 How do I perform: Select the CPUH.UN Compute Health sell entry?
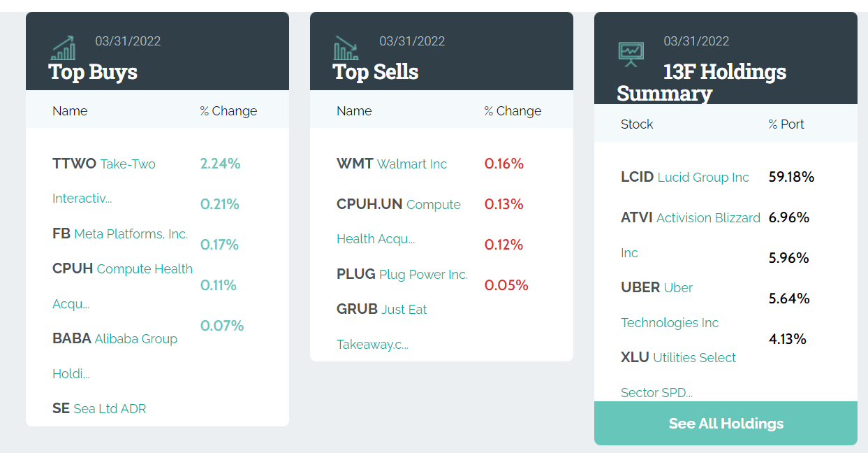(x=398, y=205)
